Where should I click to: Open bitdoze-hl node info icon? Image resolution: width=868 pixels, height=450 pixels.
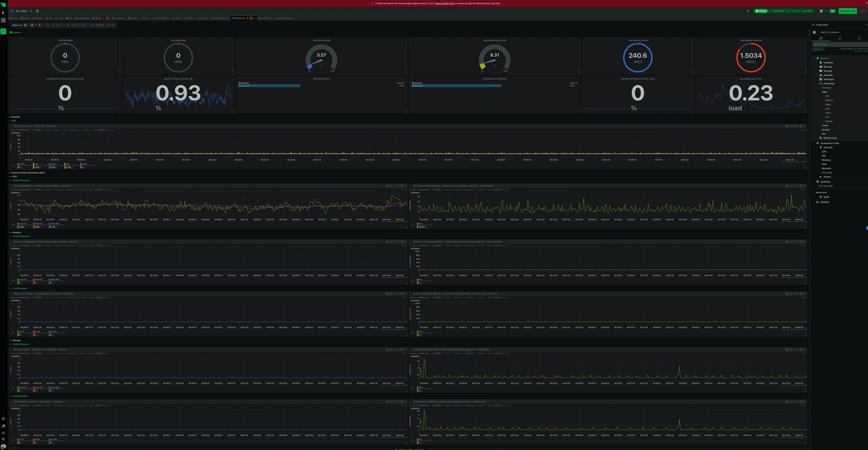click(x=25, y=25)
